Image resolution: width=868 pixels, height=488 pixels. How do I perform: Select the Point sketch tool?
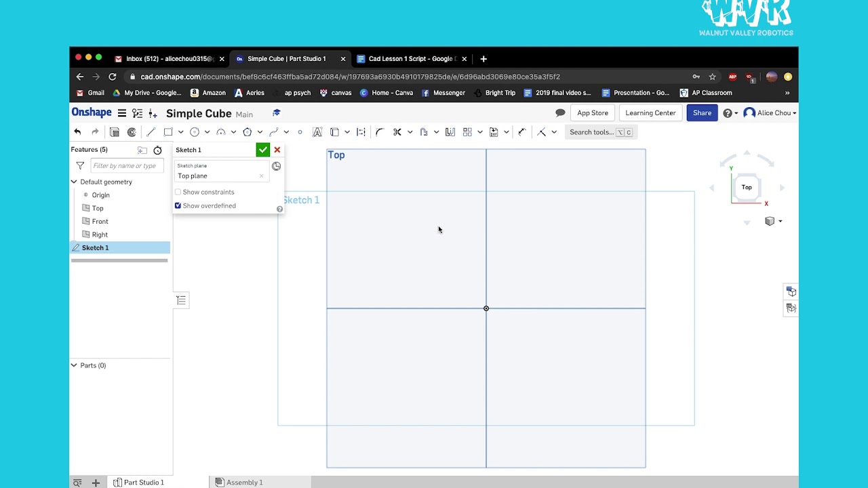[300, 132]
